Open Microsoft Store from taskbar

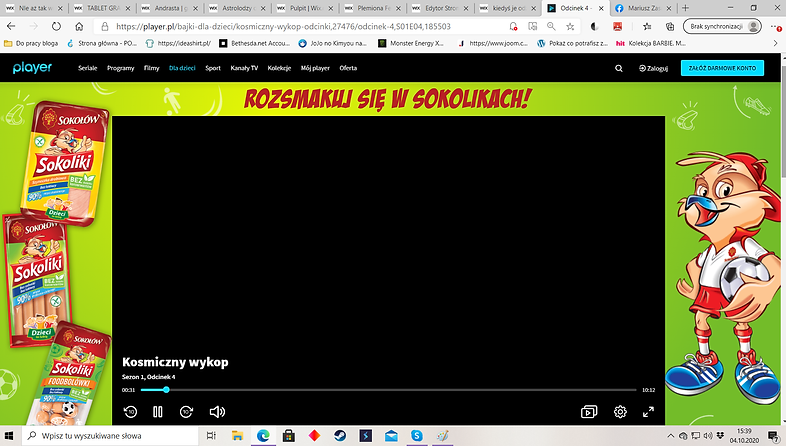[x=289, y=436]
